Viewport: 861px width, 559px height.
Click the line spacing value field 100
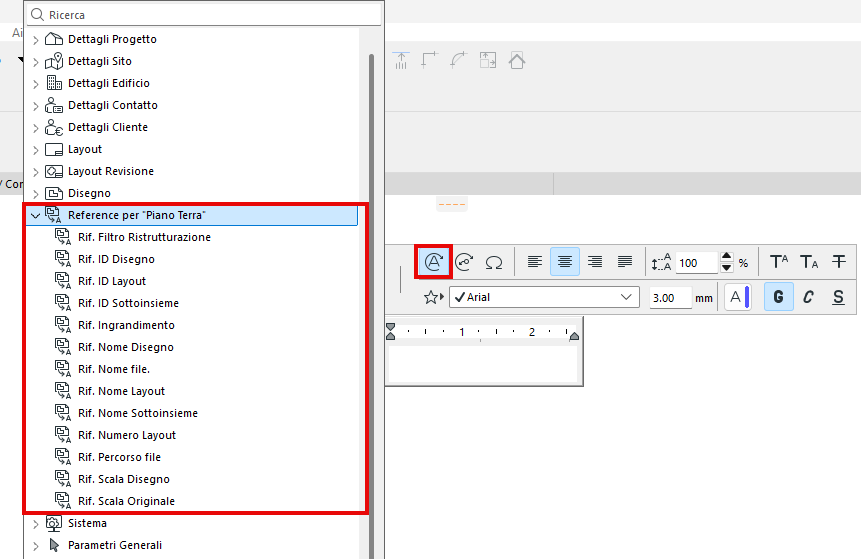click(696, 263)
